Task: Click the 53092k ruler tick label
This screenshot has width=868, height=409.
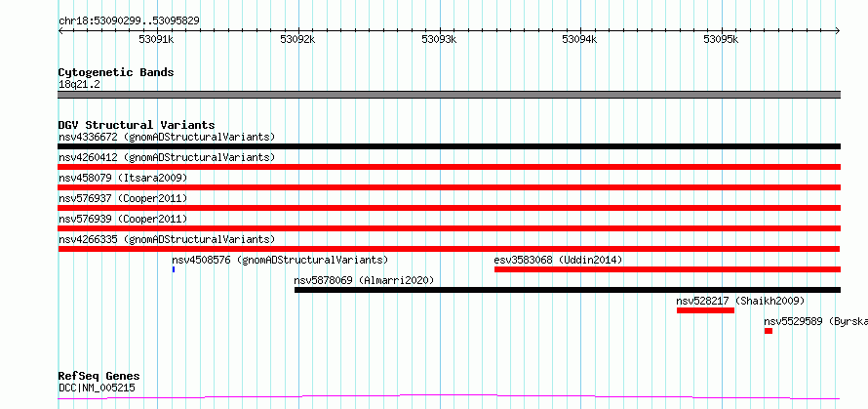Action: (x=297, y=40)
